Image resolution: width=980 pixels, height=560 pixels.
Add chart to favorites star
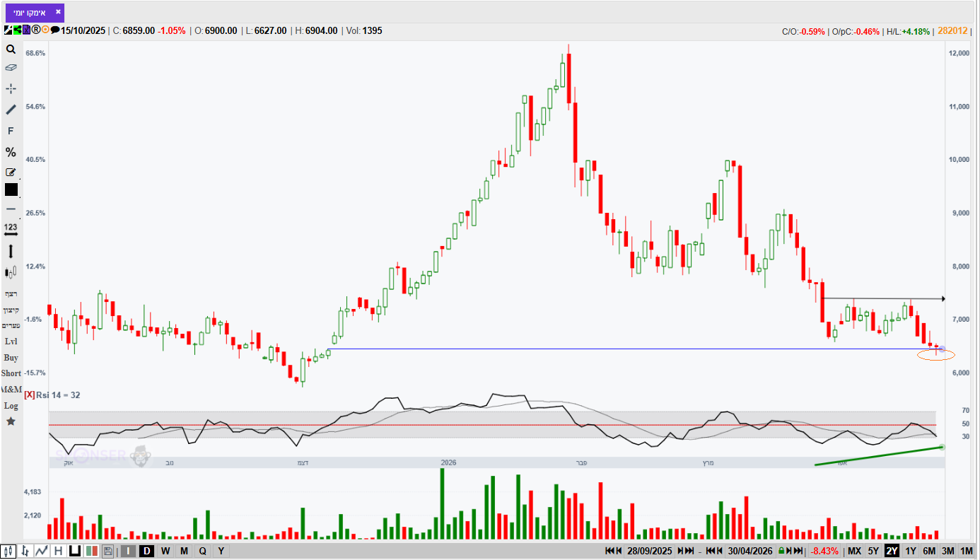[11, 421]
